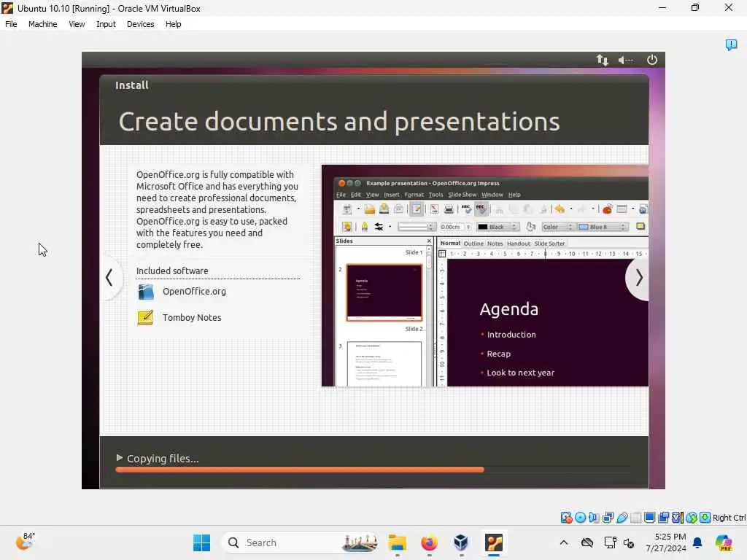Show hidden system tray icons
747x560 pixels.
(564, 542)
